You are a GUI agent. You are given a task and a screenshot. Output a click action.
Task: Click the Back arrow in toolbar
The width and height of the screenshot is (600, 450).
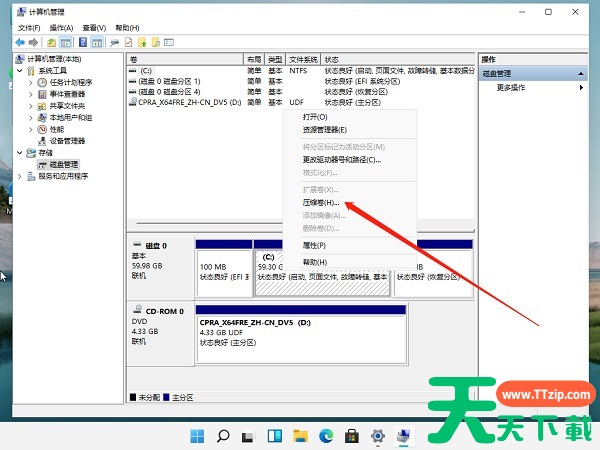point(19,43)
